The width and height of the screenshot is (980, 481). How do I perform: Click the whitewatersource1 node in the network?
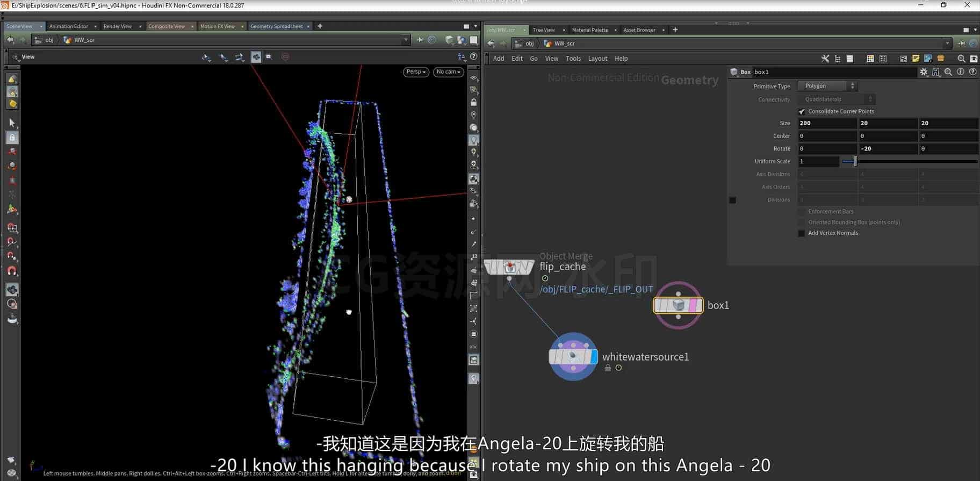click(x=573, y=356)
